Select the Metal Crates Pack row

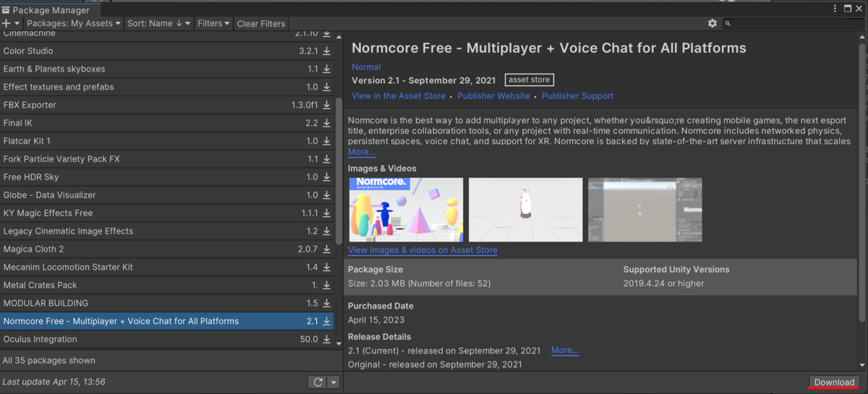coord(167,286)
